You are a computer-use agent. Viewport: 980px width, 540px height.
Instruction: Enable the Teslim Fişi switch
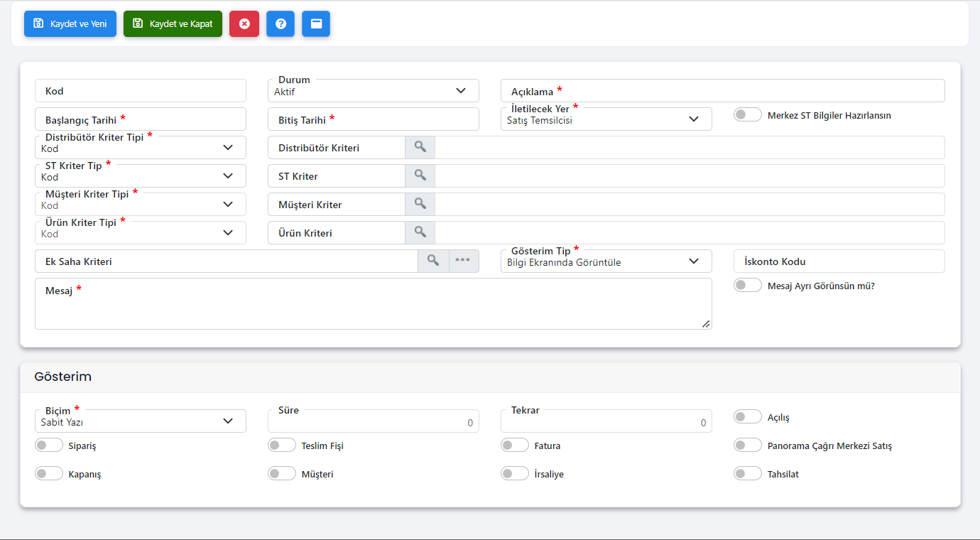point(282,445)
